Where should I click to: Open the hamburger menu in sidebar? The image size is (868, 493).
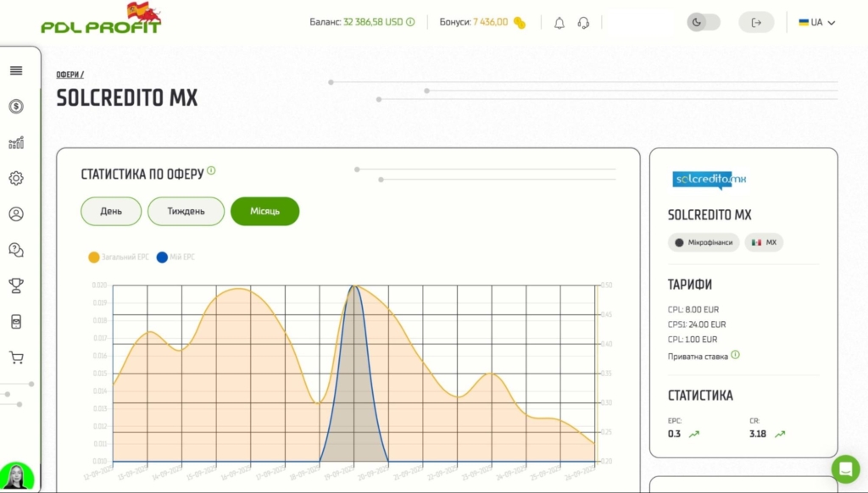pyautogui.click(x=16, y=70)
